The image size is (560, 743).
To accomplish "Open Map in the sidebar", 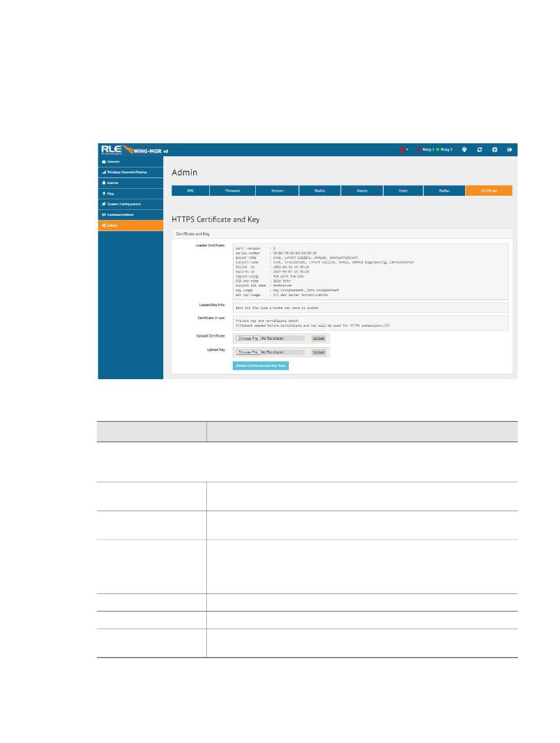I will (x=130, y=193).
